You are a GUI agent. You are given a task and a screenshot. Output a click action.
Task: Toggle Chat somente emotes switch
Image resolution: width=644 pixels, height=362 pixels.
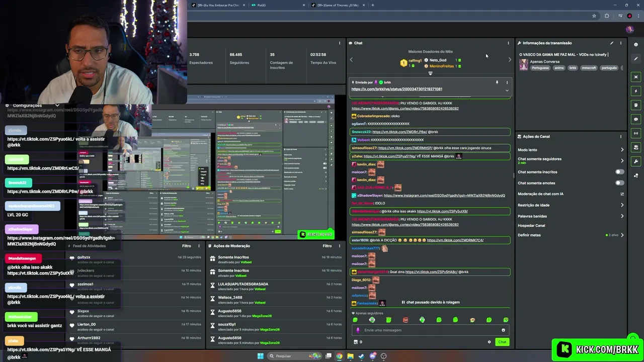point(620,183)
